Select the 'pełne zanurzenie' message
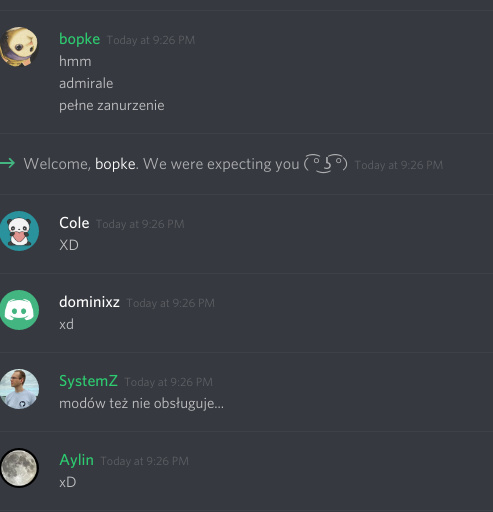 point(112,106)
